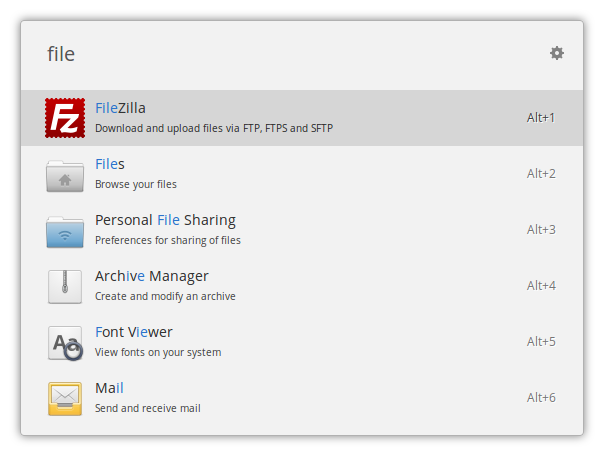Click the Files home folder icon
Viewport: 604px width, 456px height.
tap(65, 174)
